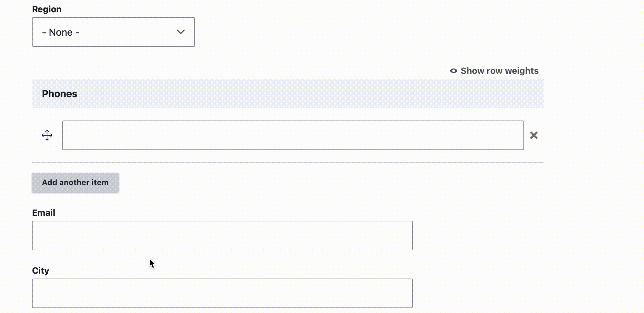Image resolution: width=644 pixels, height=313 pixels.
Task: Click the Email field label
Action: (x=44, y=213)
